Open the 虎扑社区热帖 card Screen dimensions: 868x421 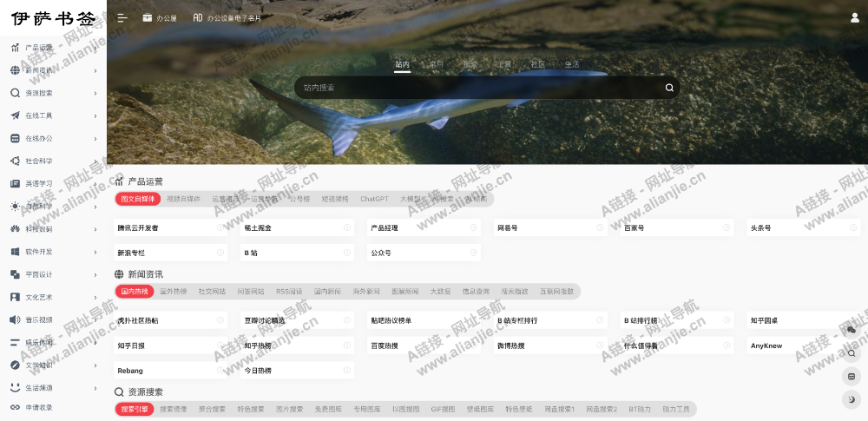tap(170, 320)
